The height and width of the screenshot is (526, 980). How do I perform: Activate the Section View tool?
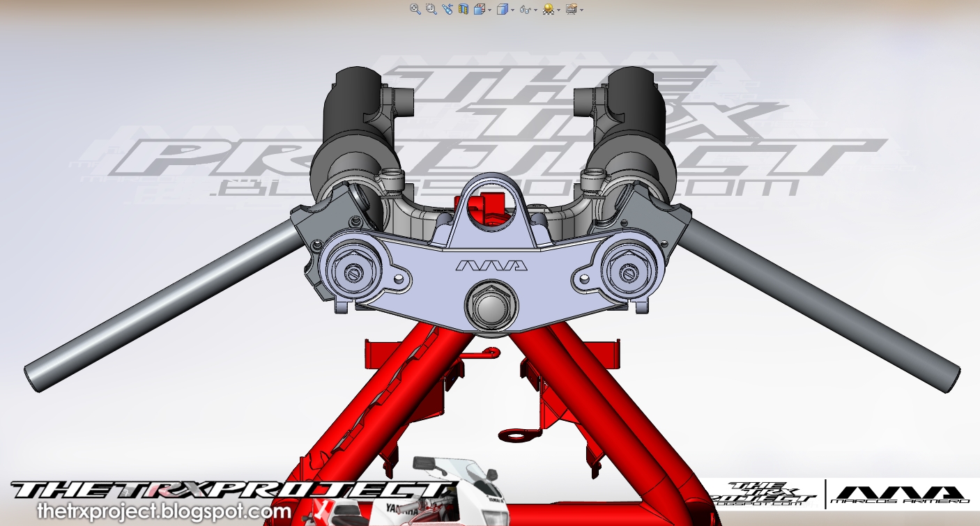pyautogui.click(x=464, y=9)
